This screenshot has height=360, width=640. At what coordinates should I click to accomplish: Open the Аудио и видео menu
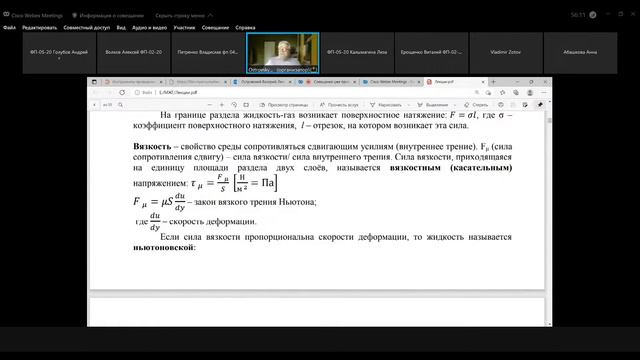tap(149, 28)
